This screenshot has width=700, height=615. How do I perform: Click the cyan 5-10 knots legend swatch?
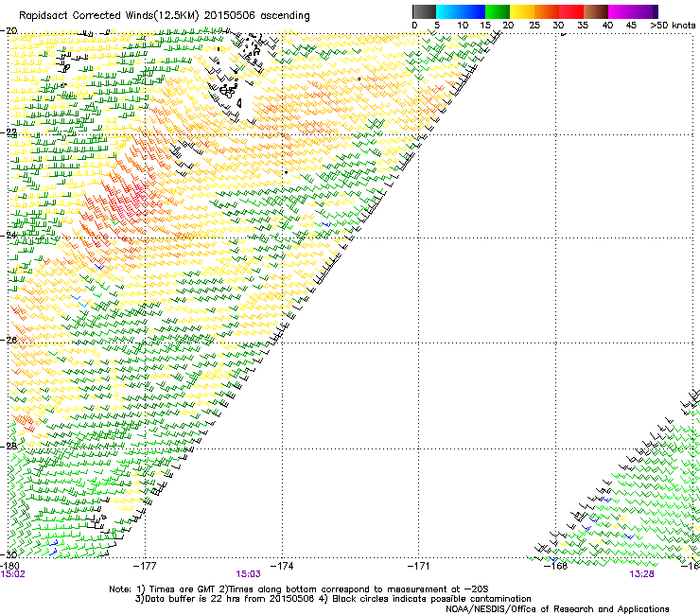448,11
